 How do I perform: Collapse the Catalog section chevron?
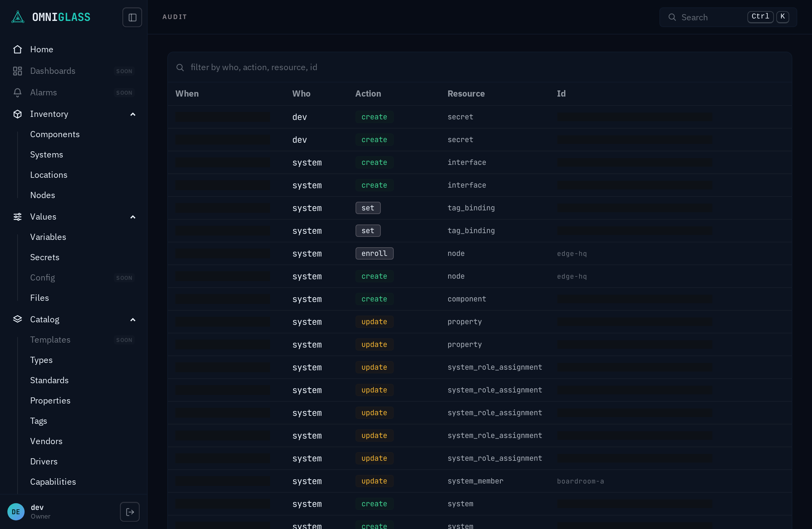pyautogui.click(x=133, y=320)
